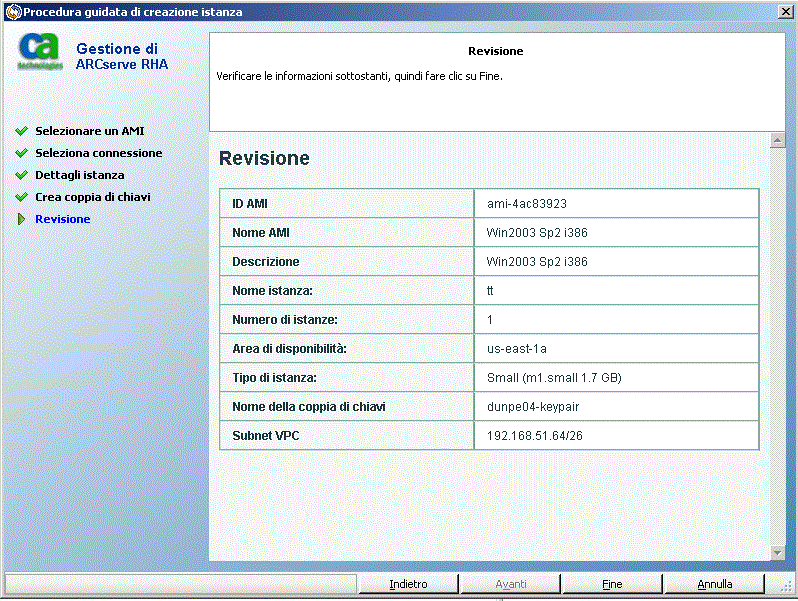The width and height of the screenshot is (798, 601).
Task: Click the scrollbar down arrow
Action: pyautogui.click(x=777, y=552)
